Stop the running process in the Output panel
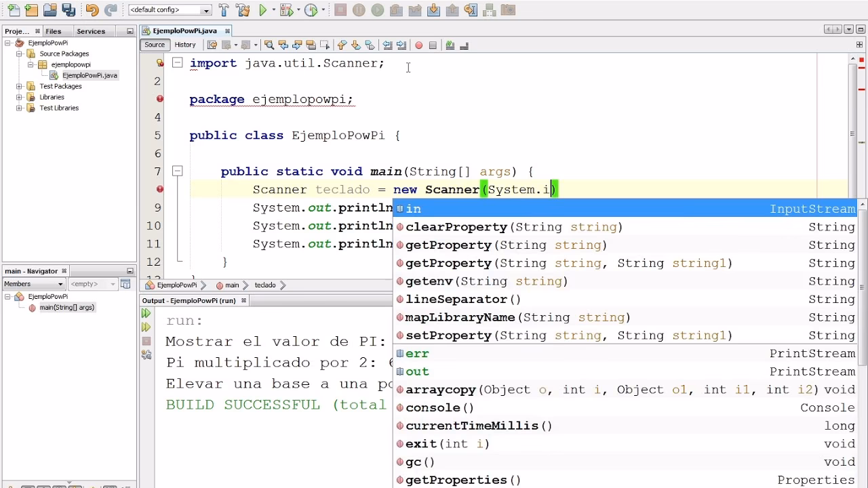This screenshot has height=488, width=868. (146, 341)
